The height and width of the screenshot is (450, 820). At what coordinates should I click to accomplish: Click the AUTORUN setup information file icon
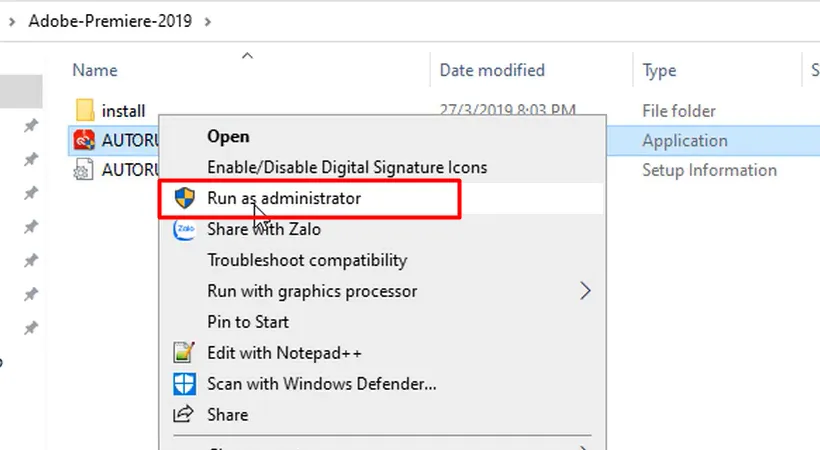coord(85,170)
